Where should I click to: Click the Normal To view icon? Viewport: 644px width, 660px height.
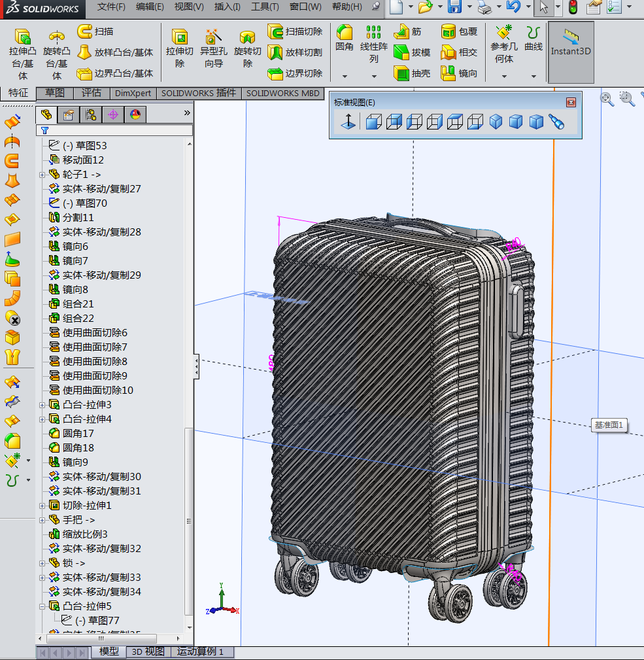[348, 122]
